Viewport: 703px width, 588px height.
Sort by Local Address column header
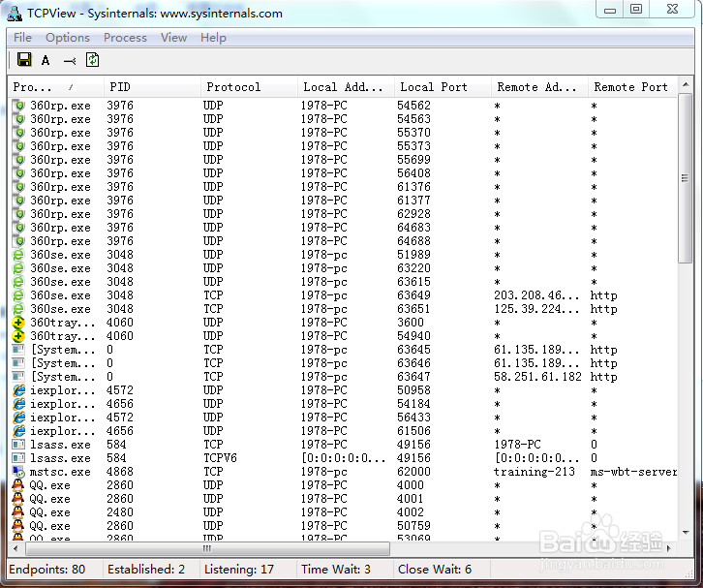tap(346, 87)
